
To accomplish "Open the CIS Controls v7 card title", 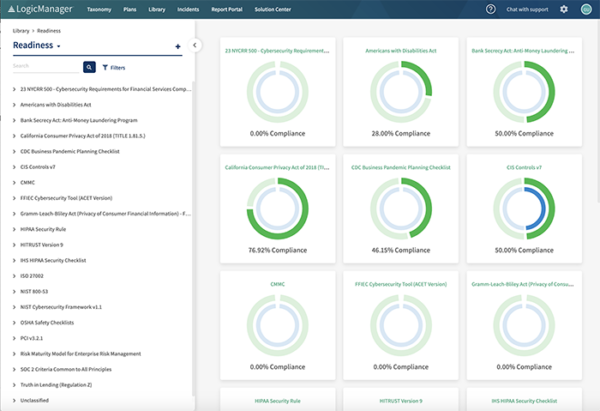I will 524,167.
